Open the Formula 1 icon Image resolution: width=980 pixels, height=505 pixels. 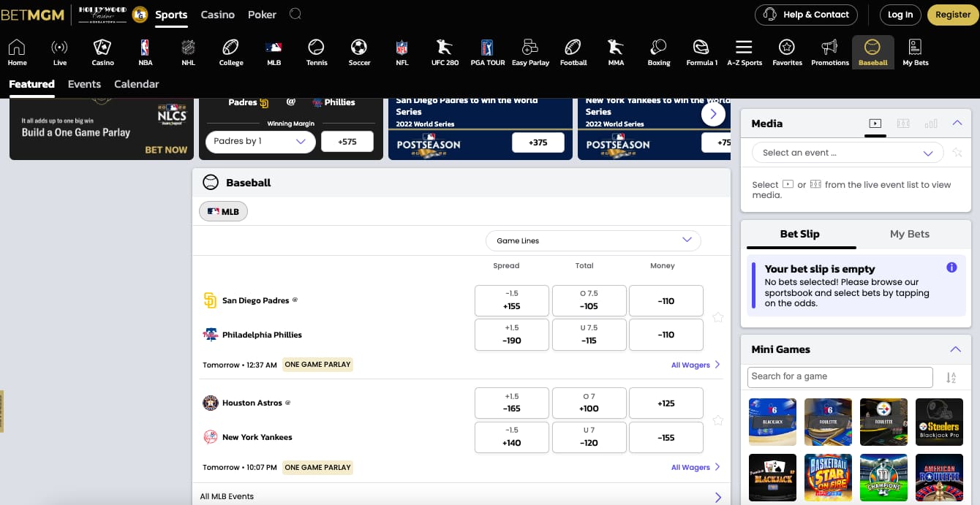(701, 53)
